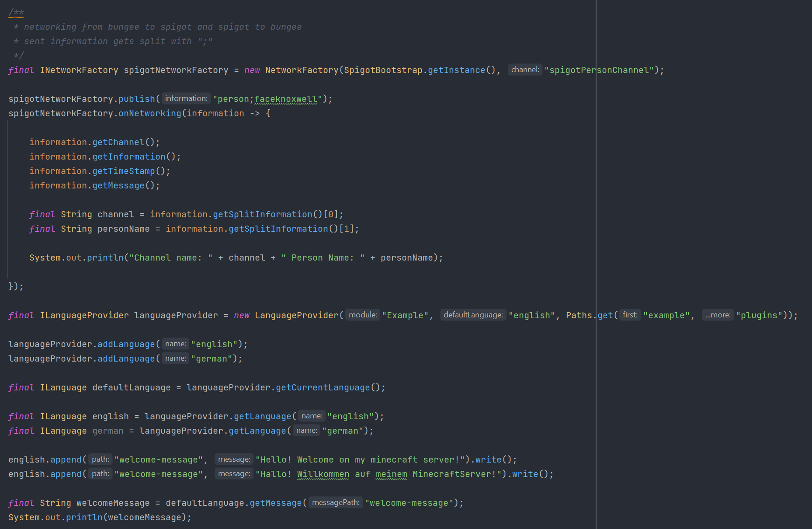Image resolution: width=812 pixels, height=529 pixels.
Task: Click the comment line "sent information gets split"
Action: tap(113, 41)
